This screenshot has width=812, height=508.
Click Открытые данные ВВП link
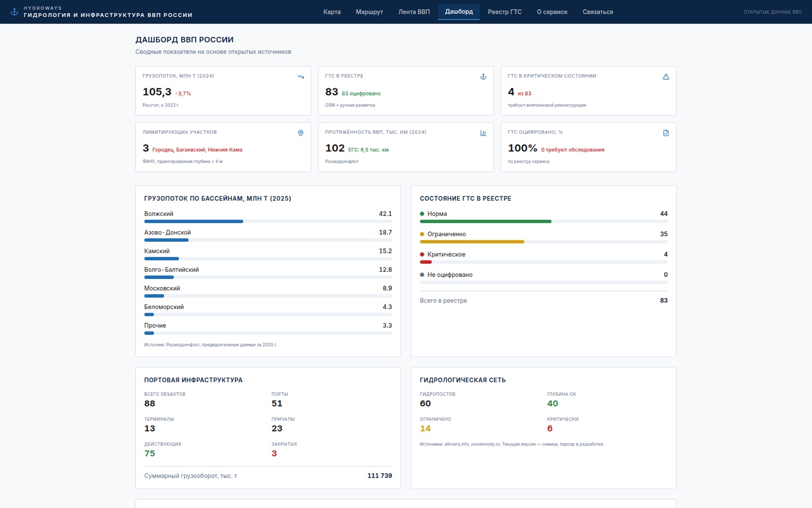[772, 12]
